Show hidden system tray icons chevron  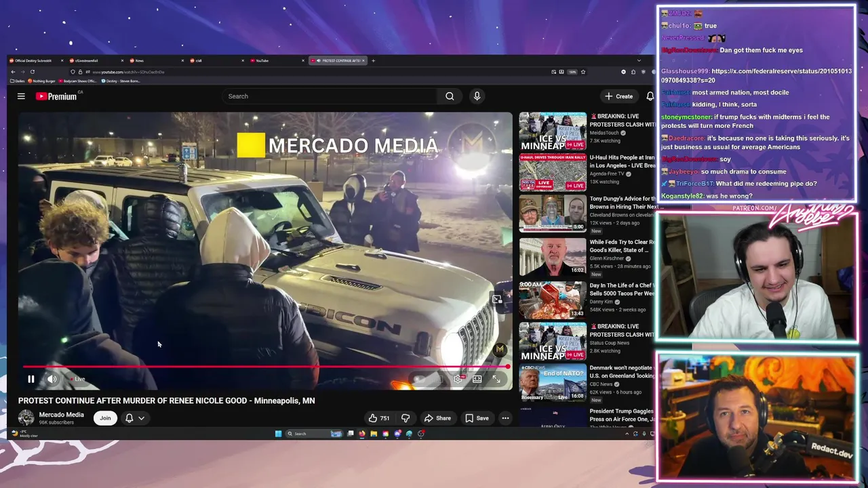click(x=627, y=434)
